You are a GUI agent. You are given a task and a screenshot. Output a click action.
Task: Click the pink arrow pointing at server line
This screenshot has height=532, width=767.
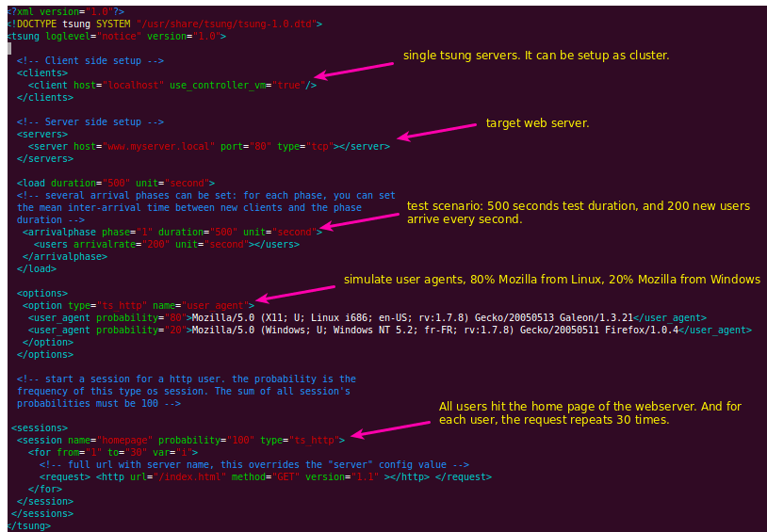pyautogui.click(x=437, y=132)
